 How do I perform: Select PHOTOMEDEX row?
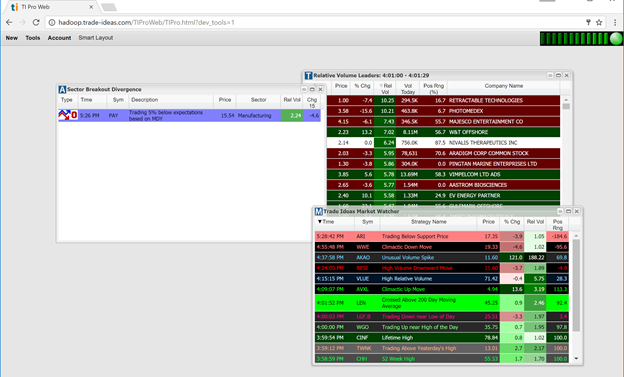tap(443, 111)
